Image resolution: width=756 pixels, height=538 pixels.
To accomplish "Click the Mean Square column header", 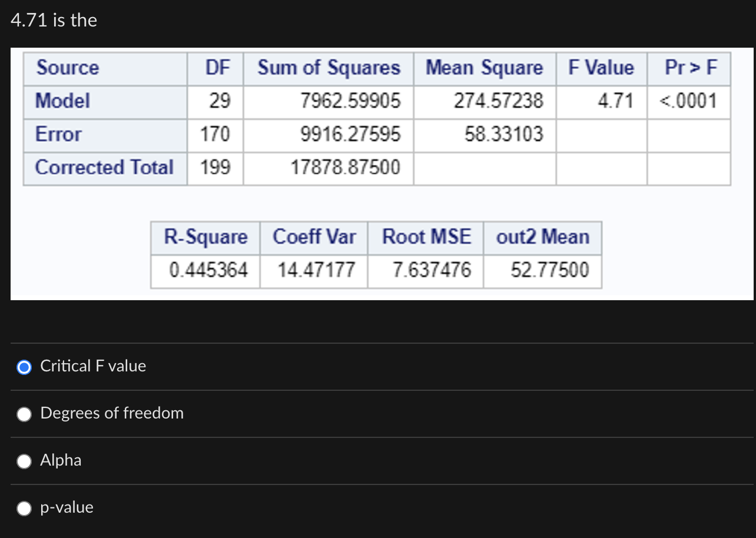I will pos(484,68).
